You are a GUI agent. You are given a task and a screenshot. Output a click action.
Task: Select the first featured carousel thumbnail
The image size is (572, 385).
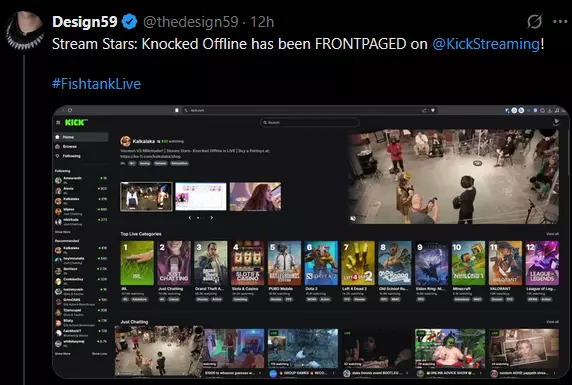146,197
